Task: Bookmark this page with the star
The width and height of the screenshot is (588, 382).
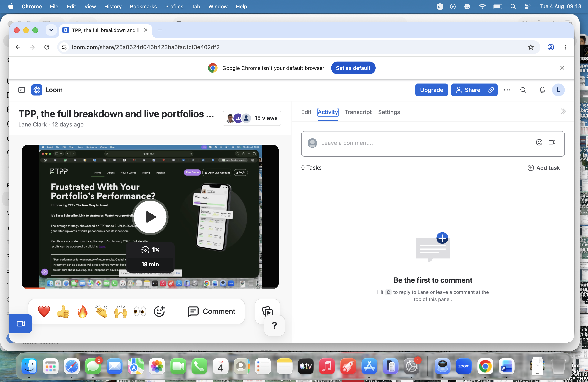Action: click(x=531, y=47)
